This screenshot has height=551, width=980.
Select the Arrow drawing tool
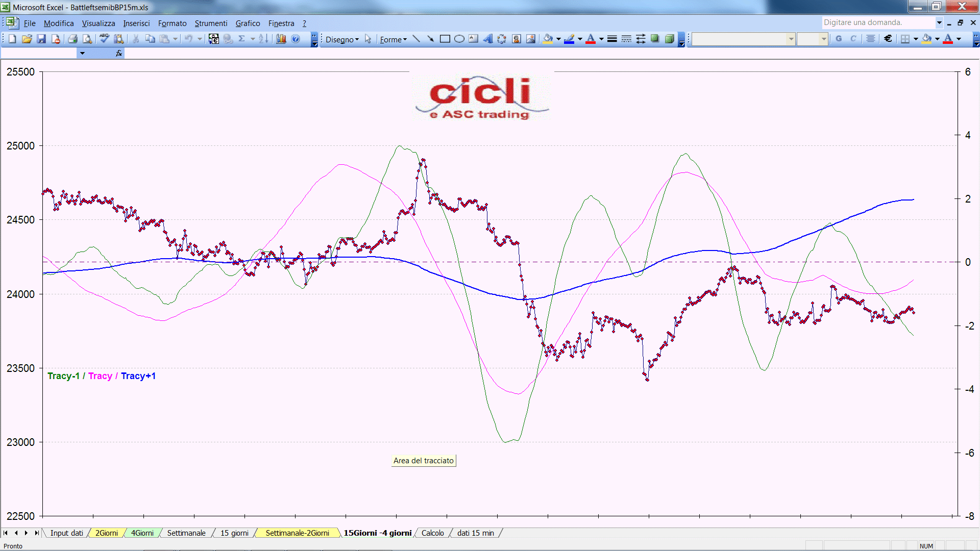coord(430,39)
